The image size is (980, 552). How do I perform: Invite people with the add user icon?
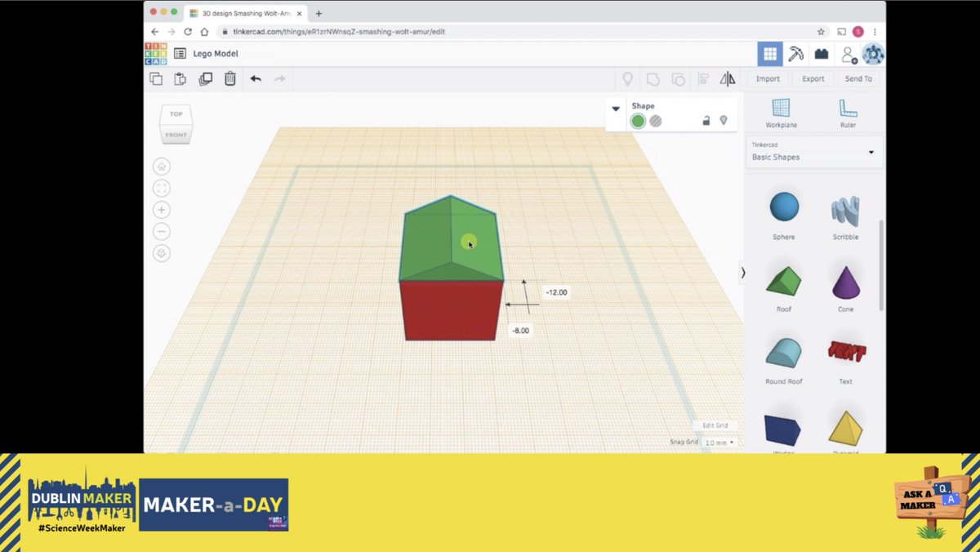849,55
